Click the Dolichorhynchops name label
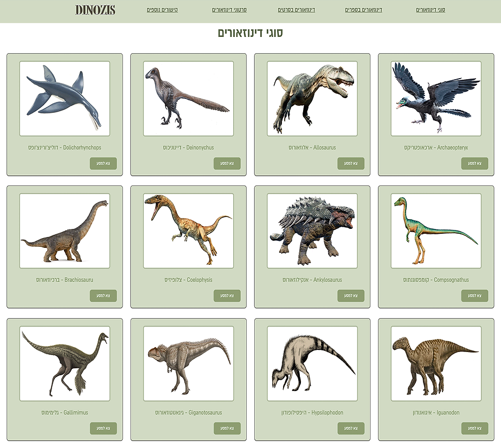The width and height of the screenshot is (501, 448). [x=65, y=148]
